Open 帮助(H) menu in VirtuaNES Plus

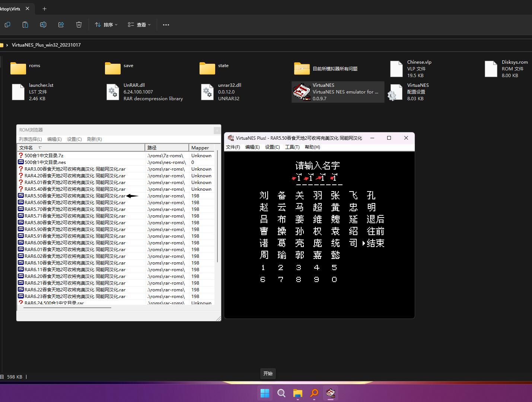(x=312, y=147)
